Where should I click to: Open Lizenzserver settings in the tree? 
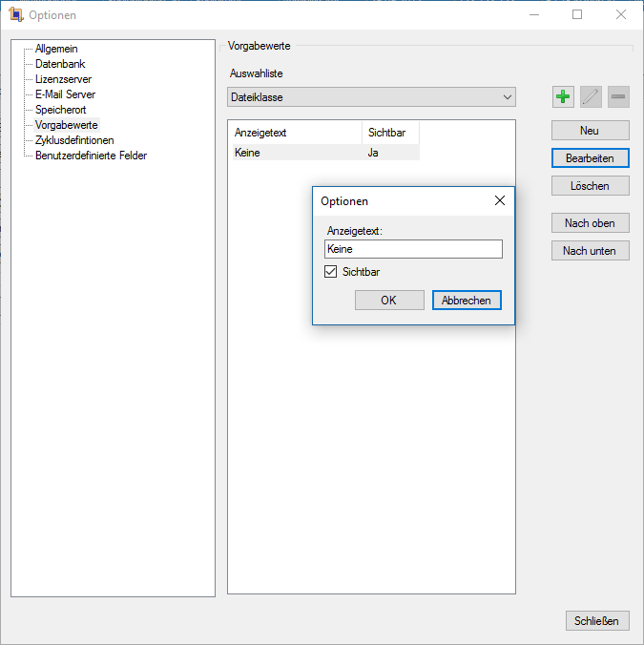coord(63,79)
